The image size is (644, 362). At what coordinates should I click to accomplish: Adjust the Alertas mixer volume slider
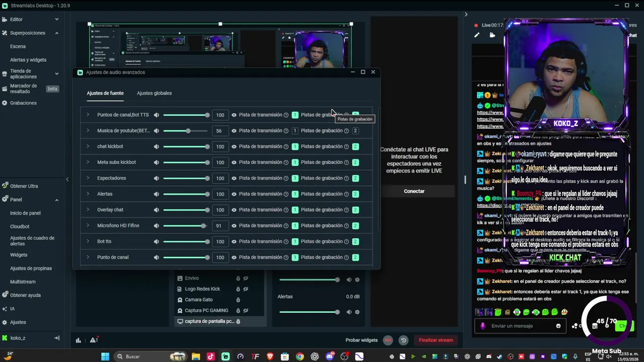309,312
